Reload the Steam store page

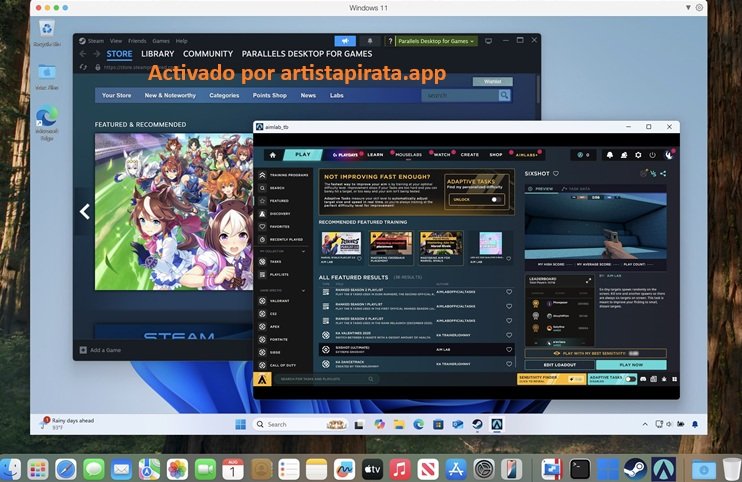point(83,67)
